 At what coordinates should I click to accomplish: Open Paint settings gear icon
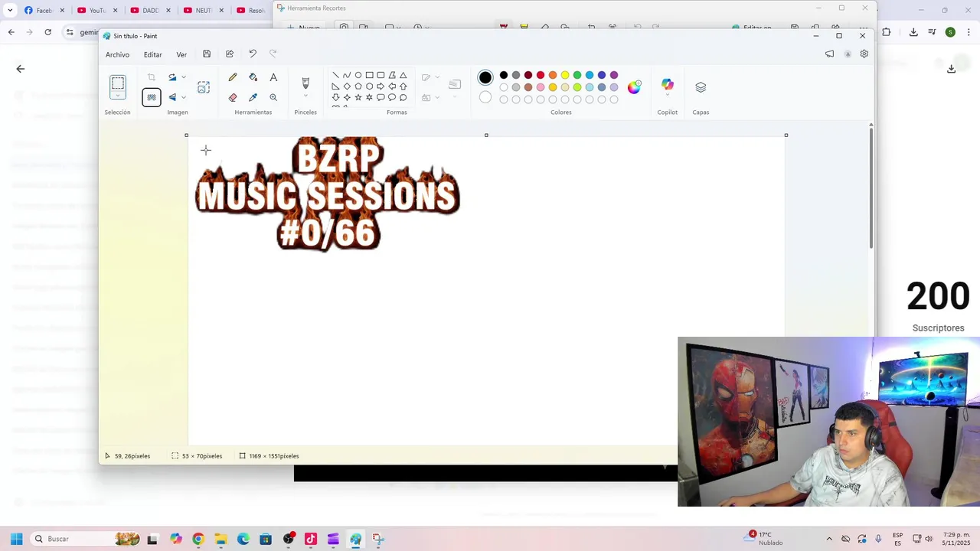coord(864,54)
